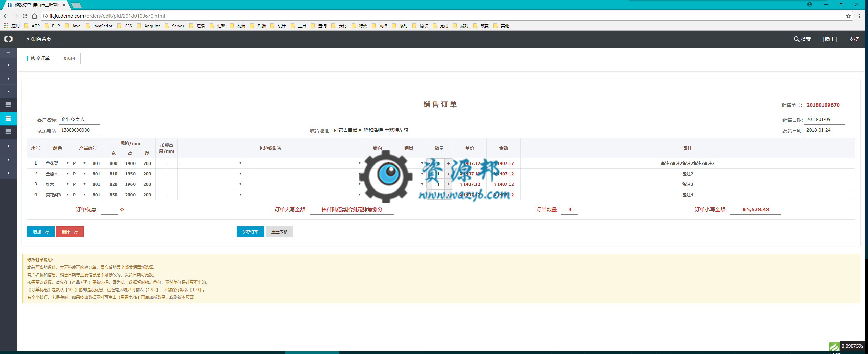Image resolution: width=868 pixels, height=354 pixels.
Task: Open the 控制台首页 navigation item
Action: point(39,39)
